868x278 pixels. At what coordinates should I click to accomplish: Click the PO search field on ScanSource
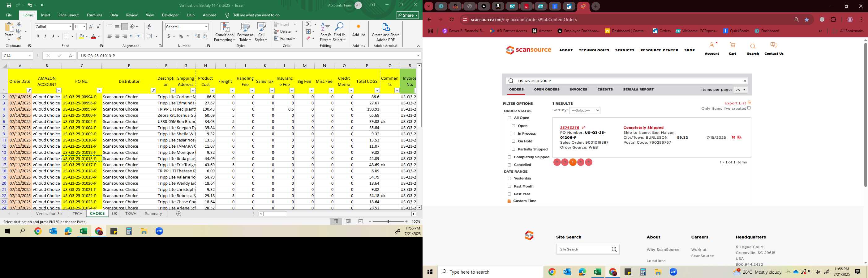pyautogui.click(x=627, y=81)
